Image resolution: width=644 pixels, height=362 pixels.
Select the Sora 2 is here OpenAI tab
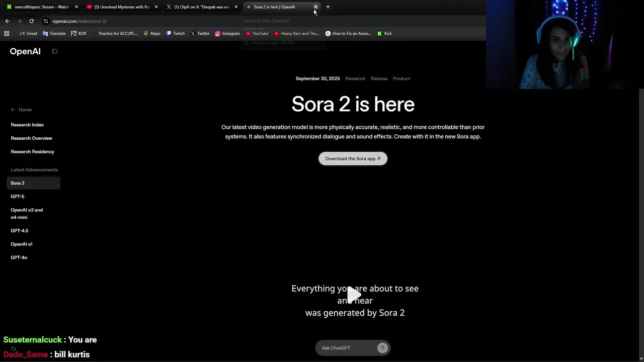point(274,7)
